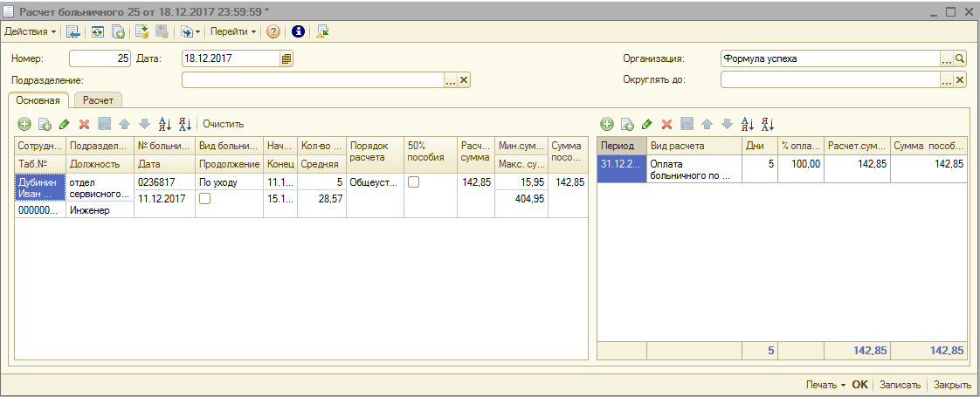Switch to the Расчет tab
This screenshot has width=980, height=397.
pyautogui.click(x=98, y=100)
